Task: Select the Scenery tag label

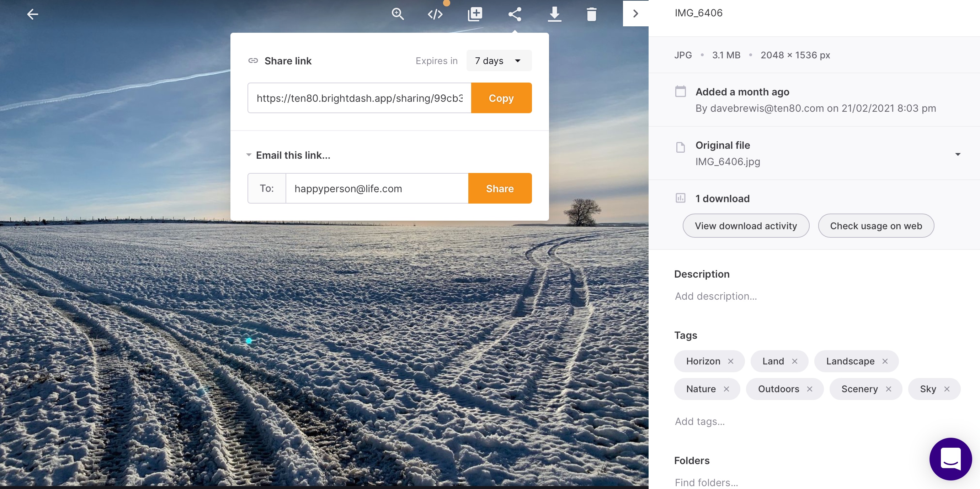Action: click(859, 389)
